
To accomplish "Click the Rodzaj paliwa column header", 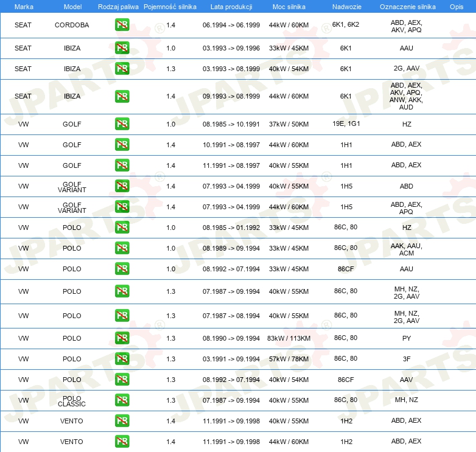I will coord(118,7).
